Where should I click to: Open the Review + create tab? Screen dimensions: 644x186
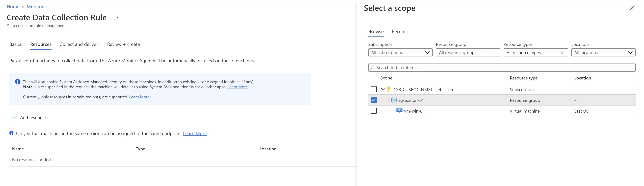tap(123, 44)
